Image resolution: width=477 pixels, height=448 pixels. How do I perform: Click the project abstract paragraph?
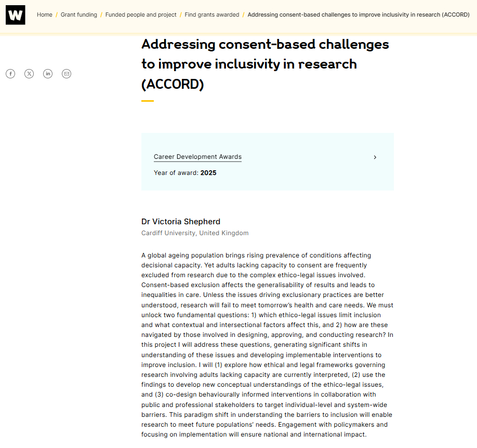[267, 345]
